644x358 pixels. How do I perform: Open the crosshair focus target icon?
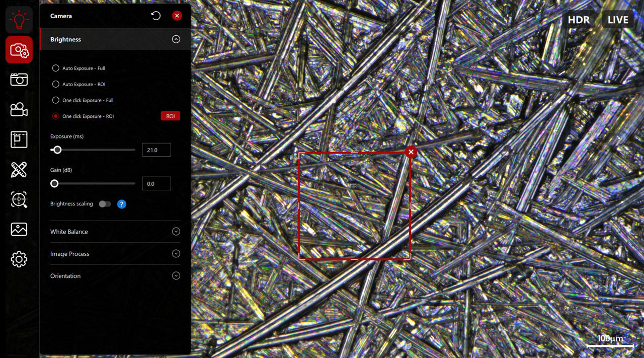click(19, 199)
